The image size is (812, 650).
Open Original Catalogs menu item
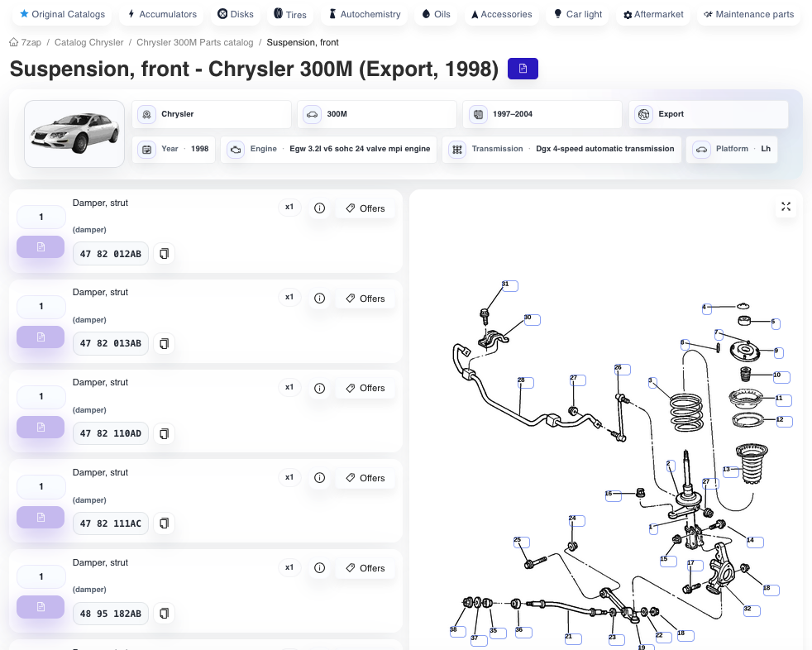click(62, 14)
